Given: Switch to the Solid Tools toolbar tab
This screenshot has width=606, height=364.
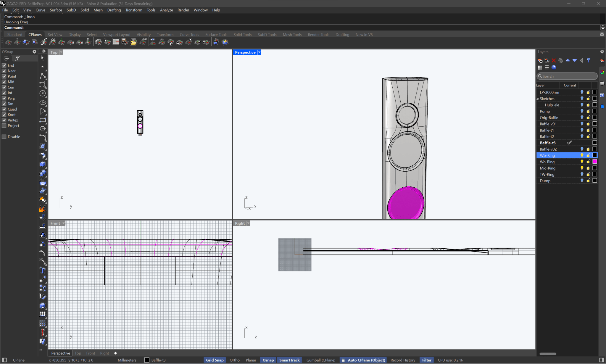Looking at the screenshot, I should coord(242,35).
